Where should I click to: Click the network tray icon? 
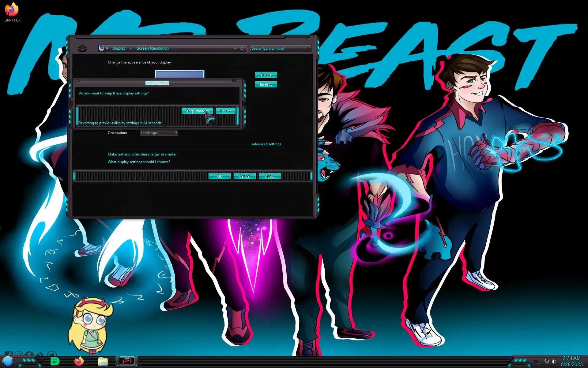click(x=547, y=362)
